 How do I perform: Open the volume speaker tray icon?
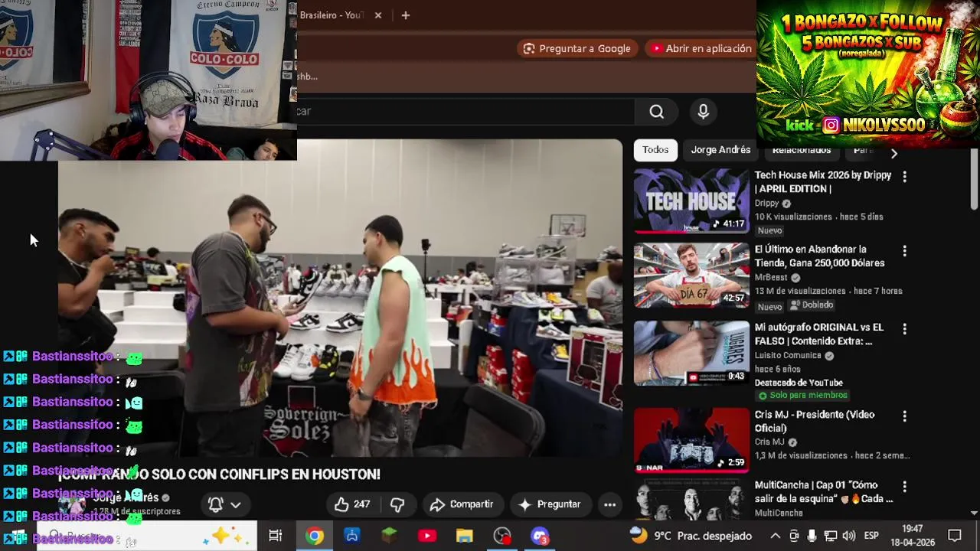848,536
